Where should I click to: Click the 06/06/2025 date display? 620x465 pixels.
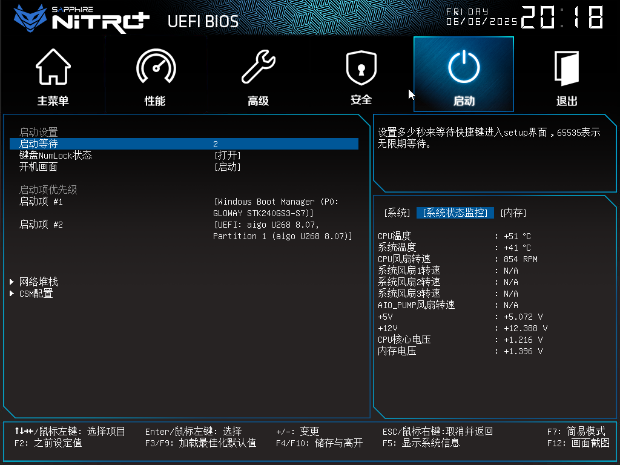pos(482,21)
